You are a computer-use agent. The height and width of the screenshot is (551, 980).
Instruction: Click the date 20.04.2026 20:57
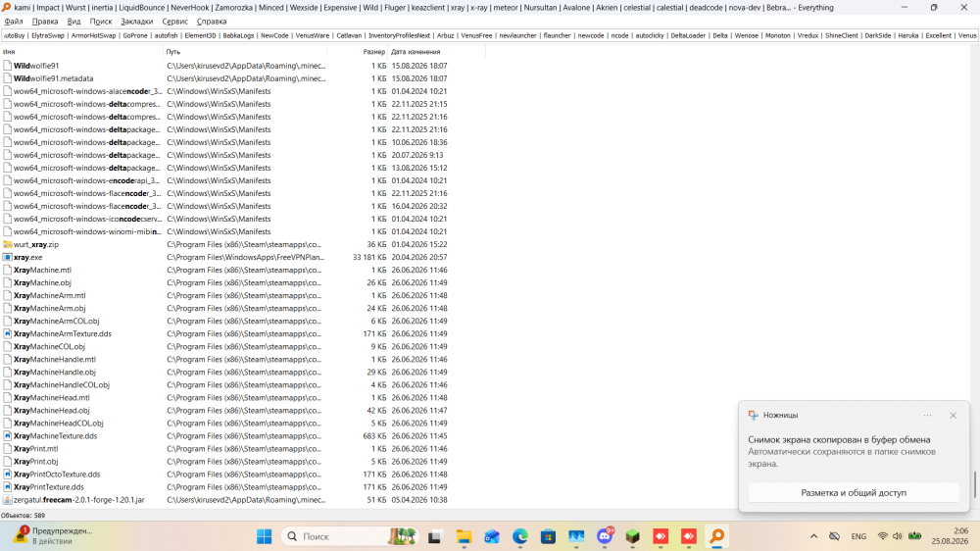pos(418,257)
